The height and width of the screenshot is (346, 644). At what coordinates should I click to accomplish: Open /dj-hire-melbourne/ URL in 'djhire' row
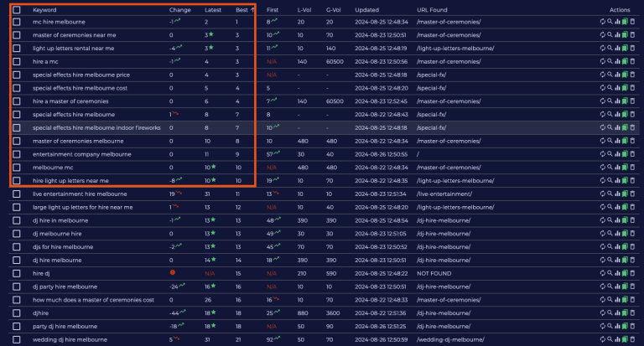[443, 312]
